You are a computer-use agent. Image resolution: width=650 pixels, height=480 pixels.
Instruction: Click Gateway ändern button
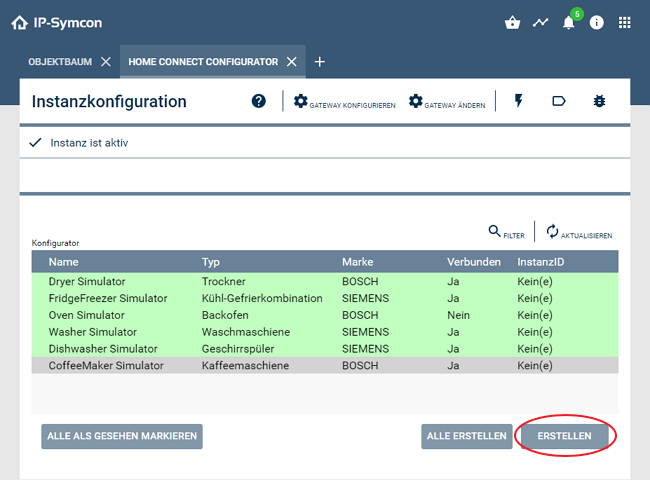click(448, 102)
